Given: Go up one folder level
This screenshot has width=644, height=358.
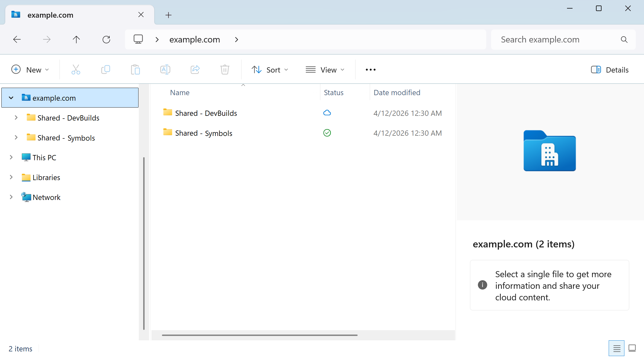Looking at the screenshot, I should coord(76,39).
